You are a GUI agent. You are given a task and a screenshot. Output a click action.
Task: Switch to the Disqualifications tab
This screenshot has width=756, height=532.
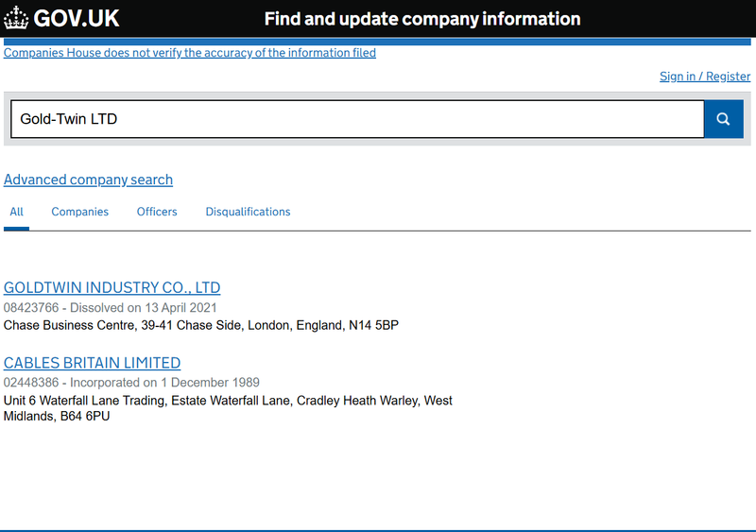248,212
